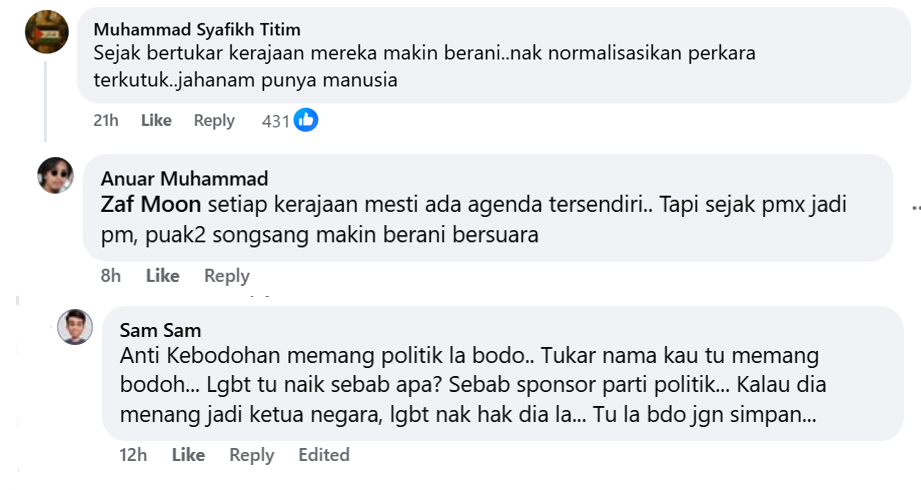Click Sam Sam's profile avatar

point(75,327)
